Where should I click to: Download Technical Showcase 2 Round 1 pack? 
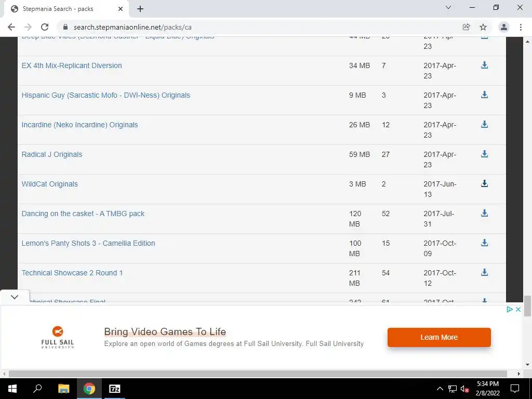[x=485, y=272]
